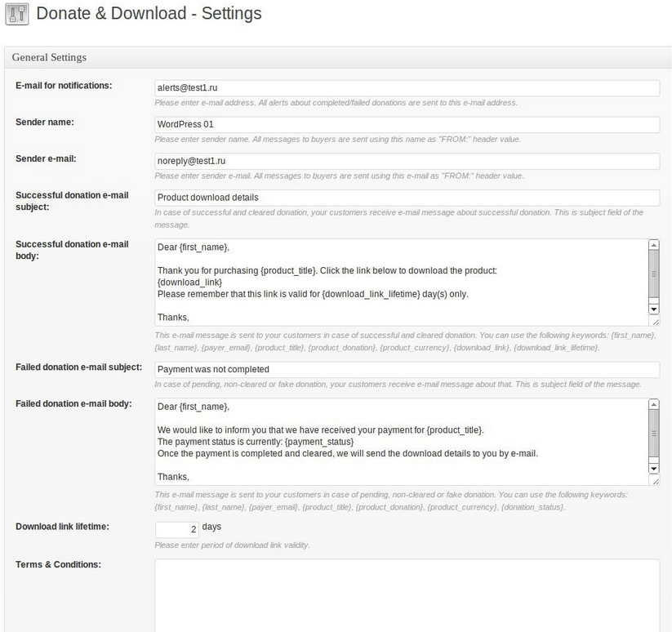Viewport: 672px width, 632px height.
Task: Click hint below Failed donation subject field
Action: coord(398,385)
